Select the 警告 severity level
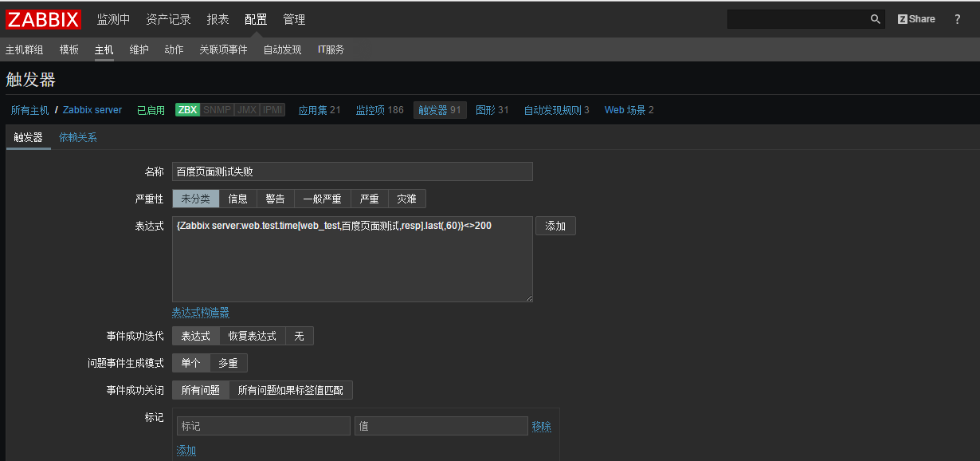Image resolution: width=980 pixels, height=461 pixels. pyautogui.click(x=275, y=198)
